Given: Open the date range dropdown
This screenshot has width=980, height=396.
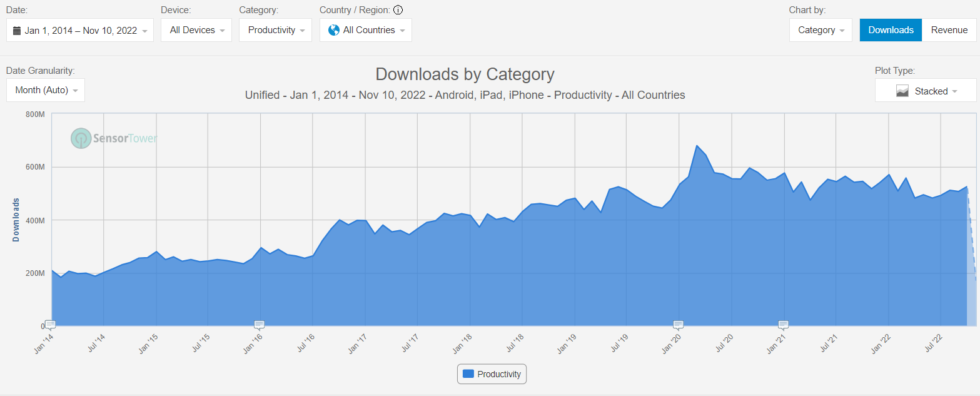Looking at the screenshot, I should [x=80, y=30].
